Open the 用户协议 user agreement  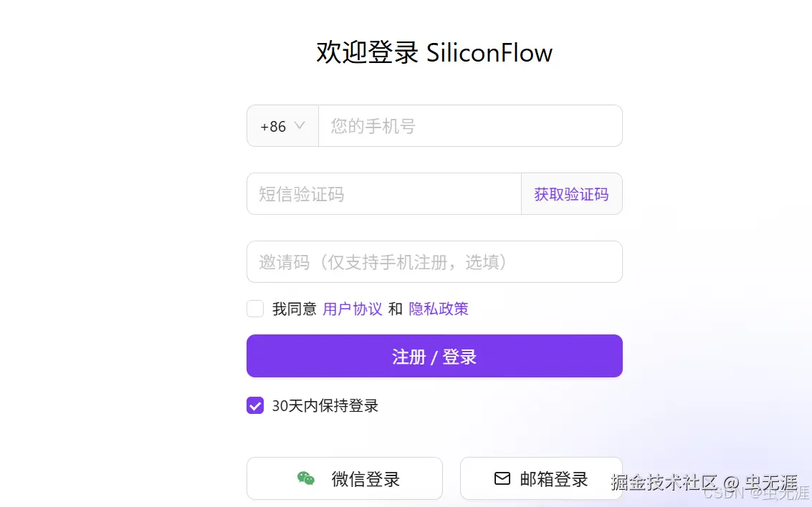(x=352, y=309)
